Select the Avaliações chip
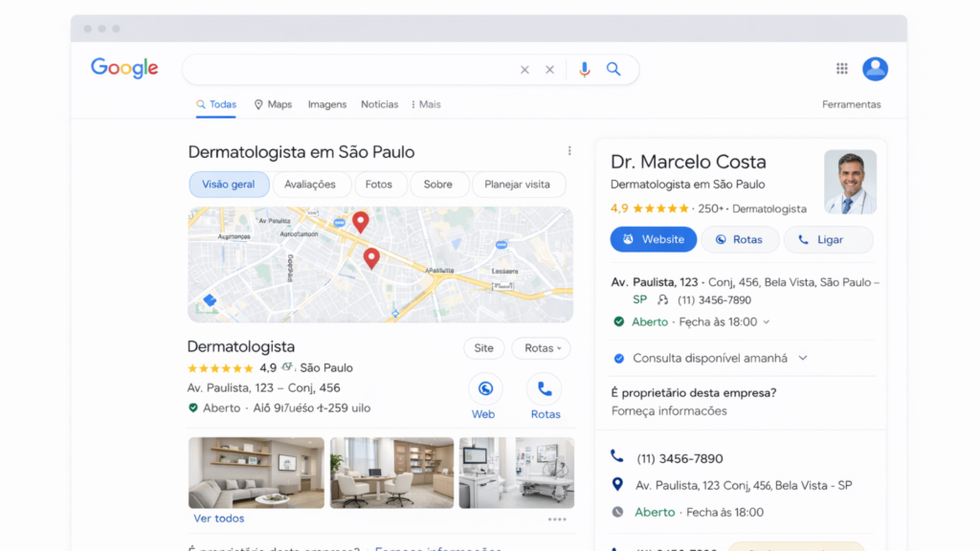980x551 pixels. (310, 185)
